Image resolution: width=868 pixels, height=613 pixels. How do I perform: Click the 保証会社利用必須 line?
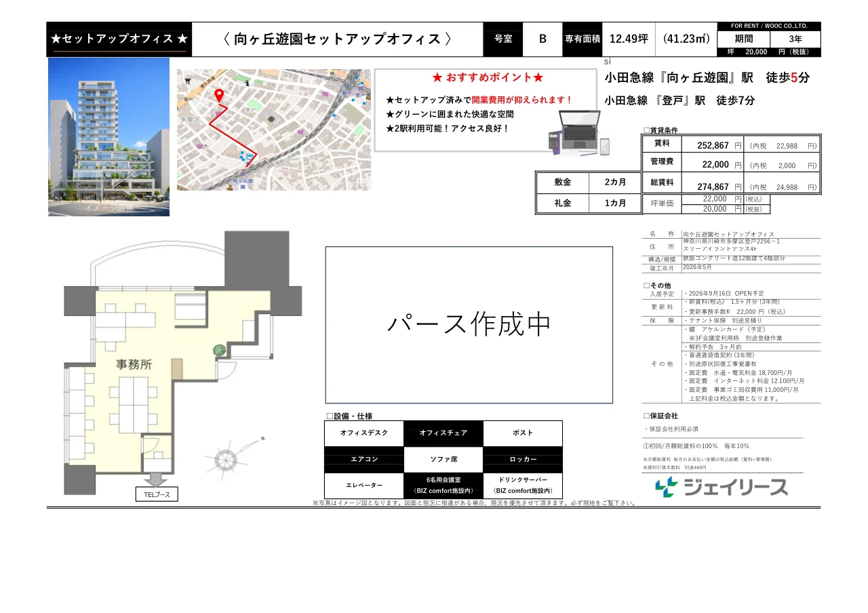pos(671,429)
